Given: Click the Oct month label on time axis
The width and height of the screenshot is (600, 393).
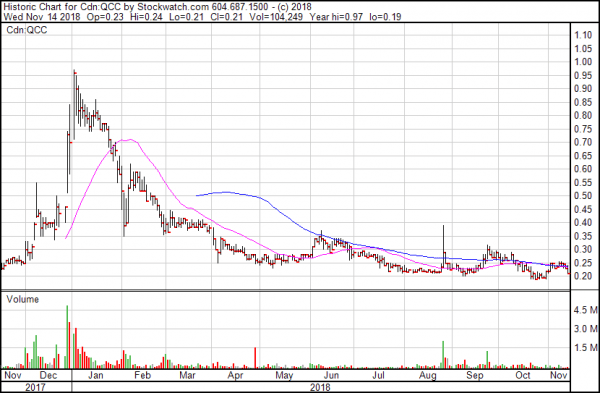Looking at the screenshot, I should (x=523, y=375).
